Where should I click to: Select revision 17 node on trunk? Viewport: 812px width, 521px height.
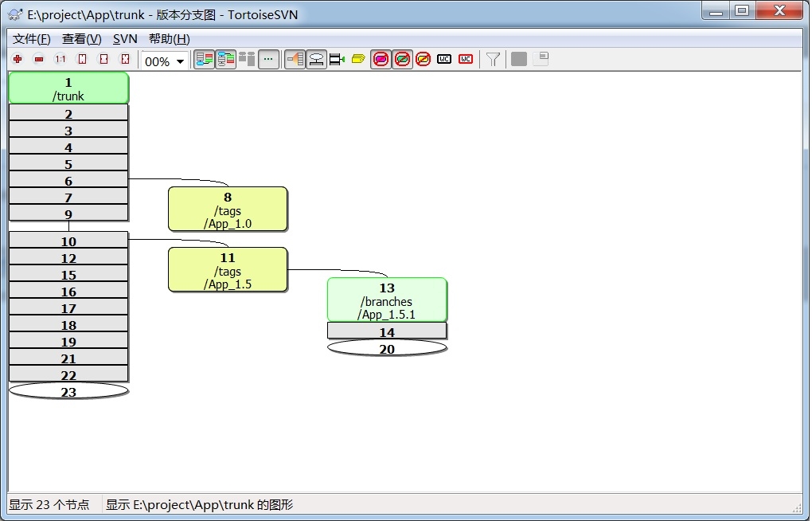(x=68, y=307)
